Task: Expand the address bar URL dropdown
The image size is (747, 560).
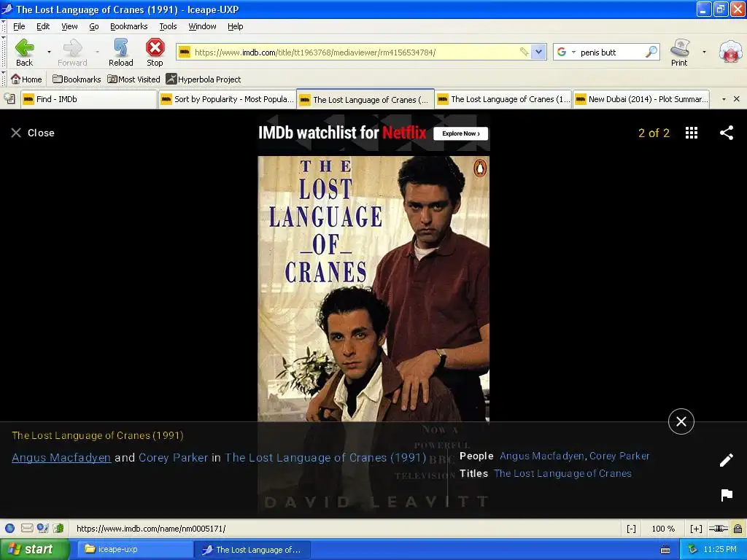Action: [x=538, y=52]
